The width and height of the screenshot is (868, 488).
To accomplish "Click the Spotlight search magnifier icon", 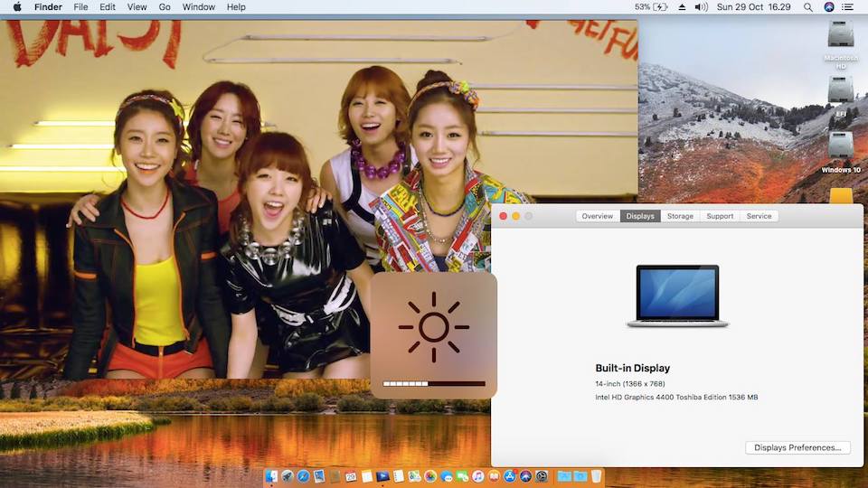I will coord(807,7).
